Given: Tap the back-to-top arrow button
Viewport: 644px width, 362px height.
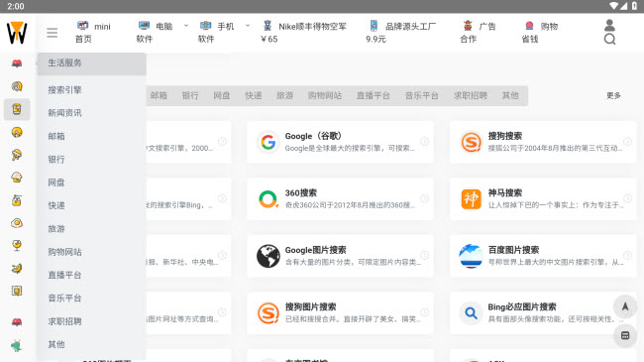Looking at the screenshot, I should (x=625, y=306).
